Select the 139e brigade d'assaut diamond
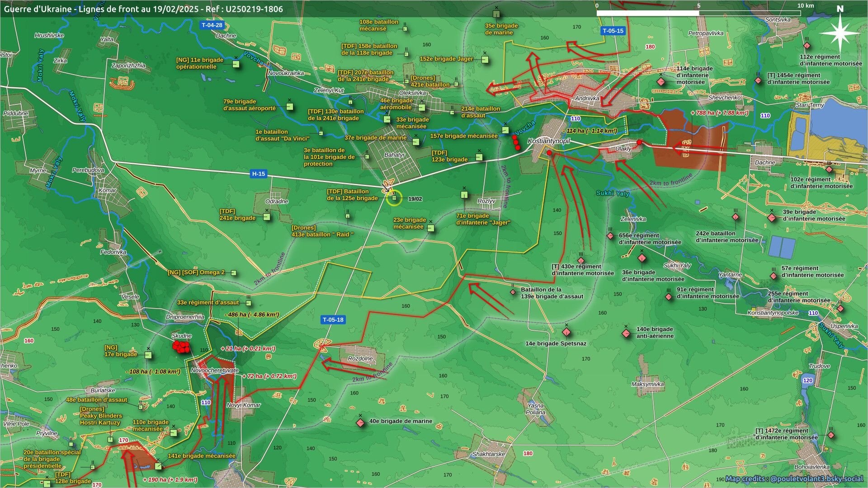This screenshot has width=868, height=488. coord(513,292)
